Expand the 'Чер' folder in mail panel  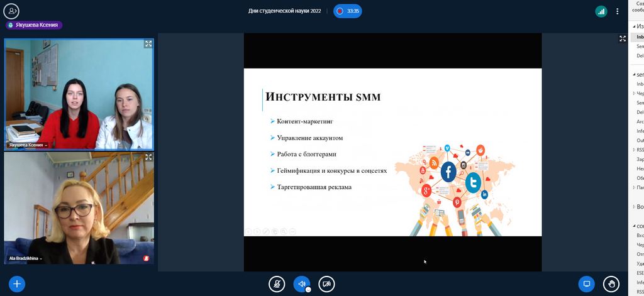(x=634, y=93)
